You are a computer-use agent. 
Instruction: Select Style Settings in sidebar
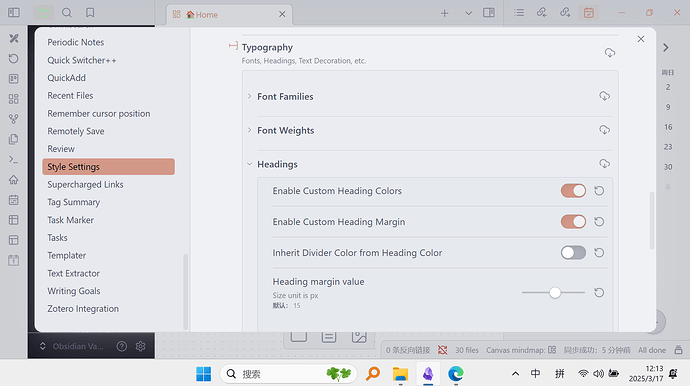click(109, 167)
